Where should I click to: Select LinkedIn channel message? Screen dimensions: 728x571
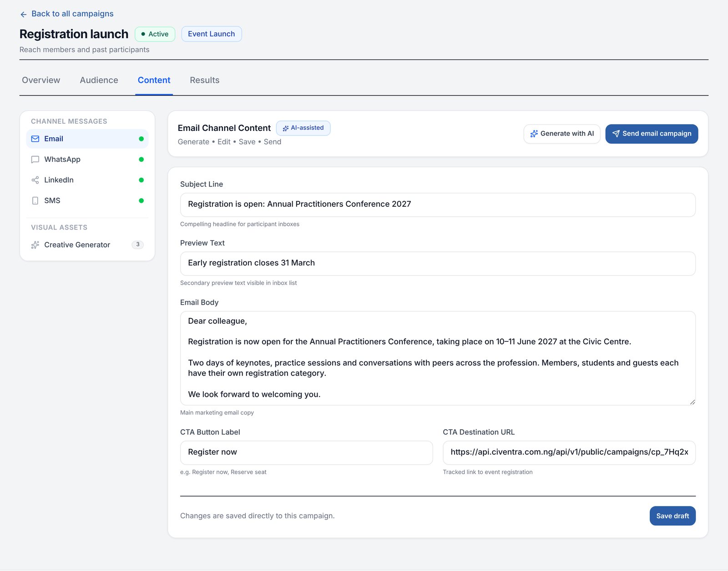(87, 180)
